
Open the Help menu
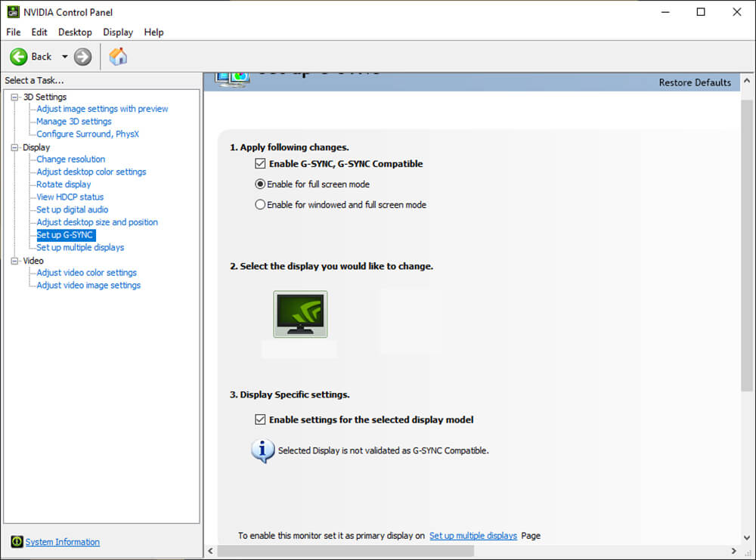[x=153, y=32]
